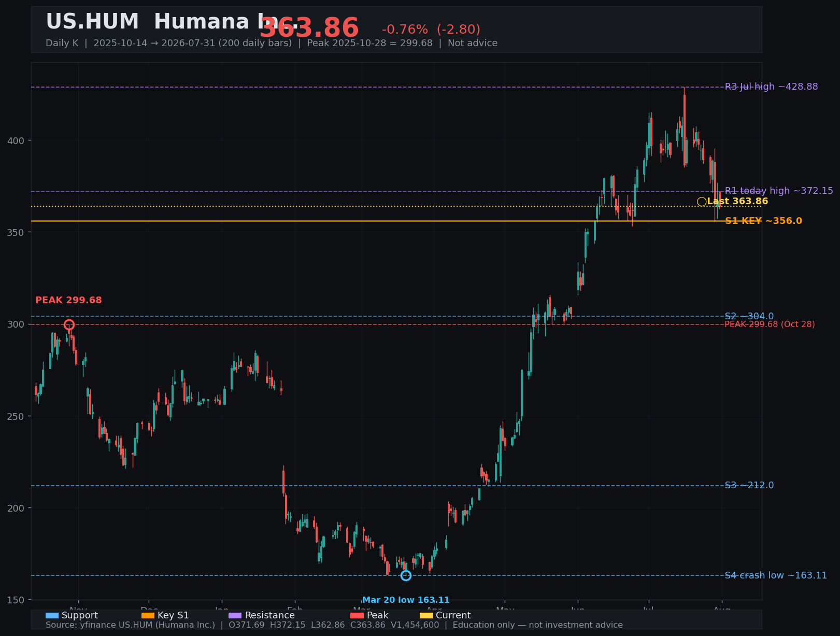This screenshot has height=636, width=840.
Task: Select the large red 363.86 header price
Action: pyautogui.click(x=309, y=28)
